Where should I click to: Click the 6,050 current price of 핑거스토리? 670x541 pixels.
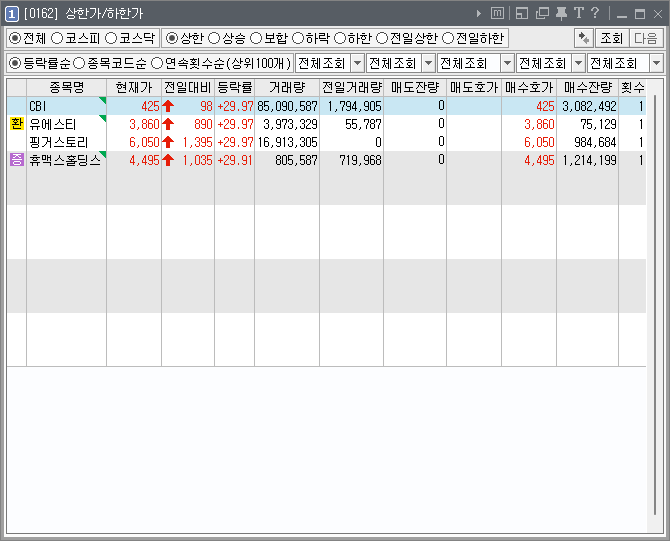click(144, 142)
